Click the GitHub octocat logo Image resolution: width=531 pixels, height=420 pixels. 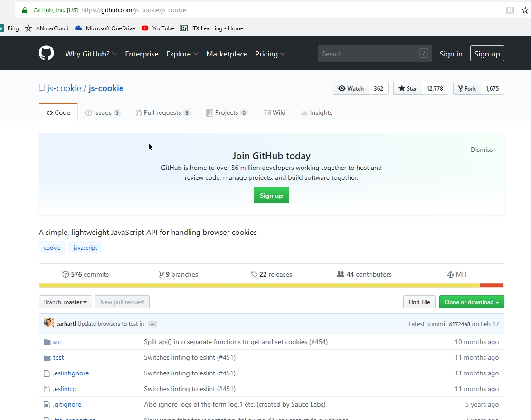[x=46, y=53]
